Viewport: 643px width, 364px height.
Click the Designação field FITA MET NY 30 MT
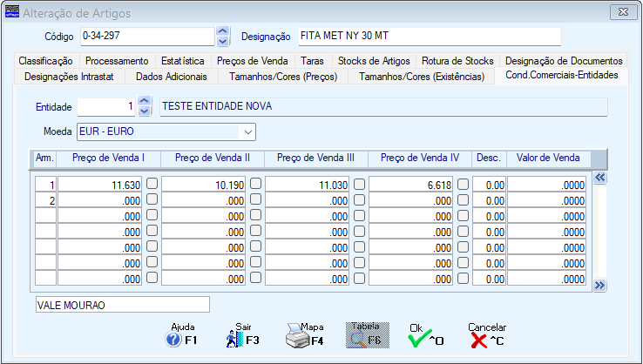430,36
